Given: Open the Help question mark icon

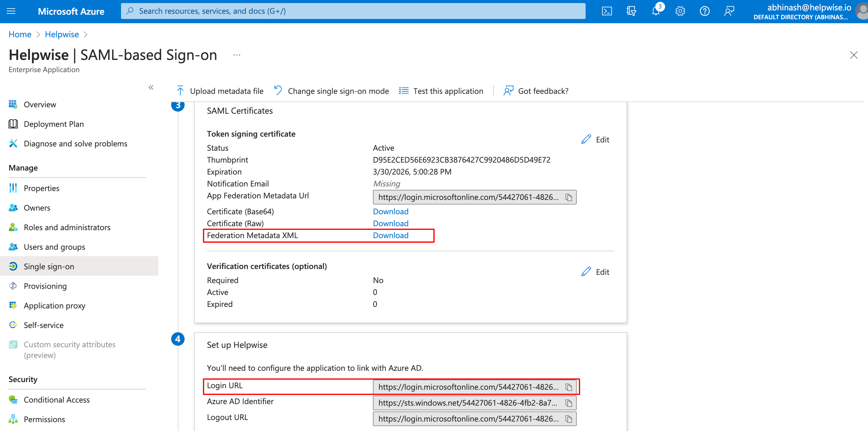Looking at the screenshot, I should coord(704,11).
